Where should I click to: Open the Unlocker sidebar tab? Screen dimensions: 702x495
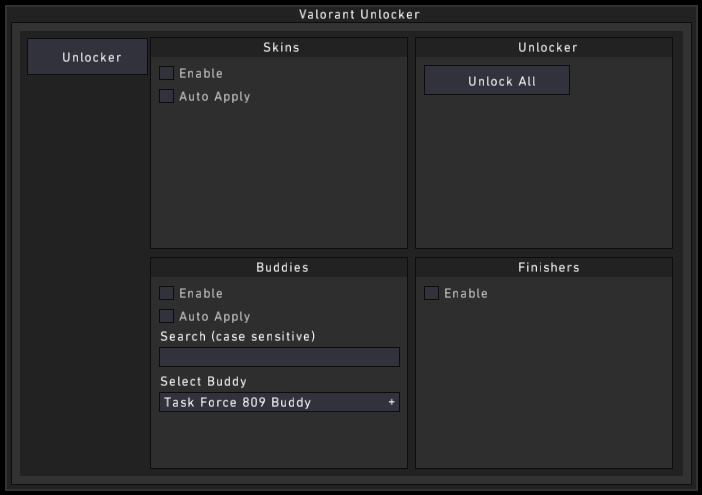pos(88,57)
